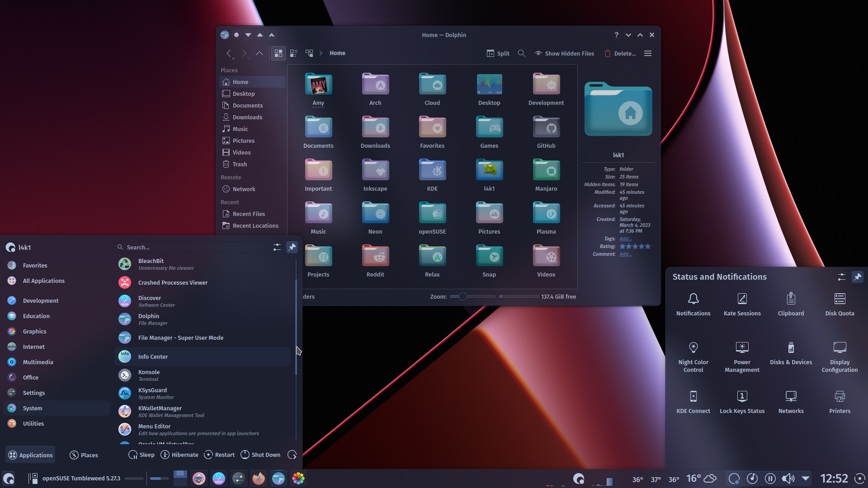Open the weather widget showing 16°
This screenshot has width=868, height=488.
pos(701,478)
